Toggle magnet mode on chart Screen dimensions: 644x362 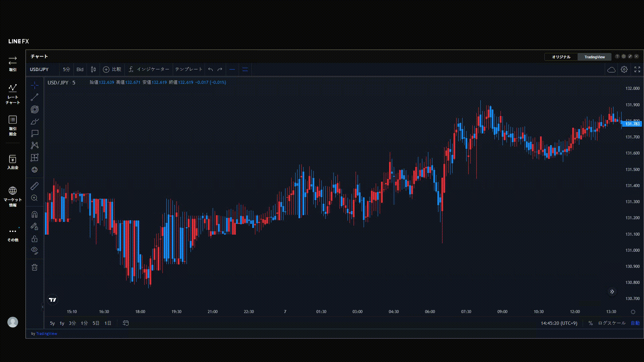35,215
